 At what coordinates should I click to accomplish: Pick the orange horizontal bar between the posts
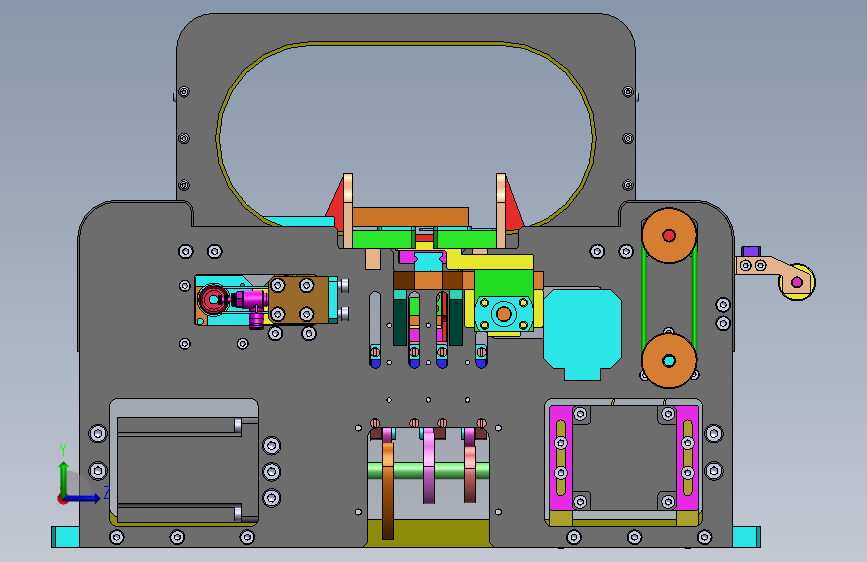(x=410, y=217)
